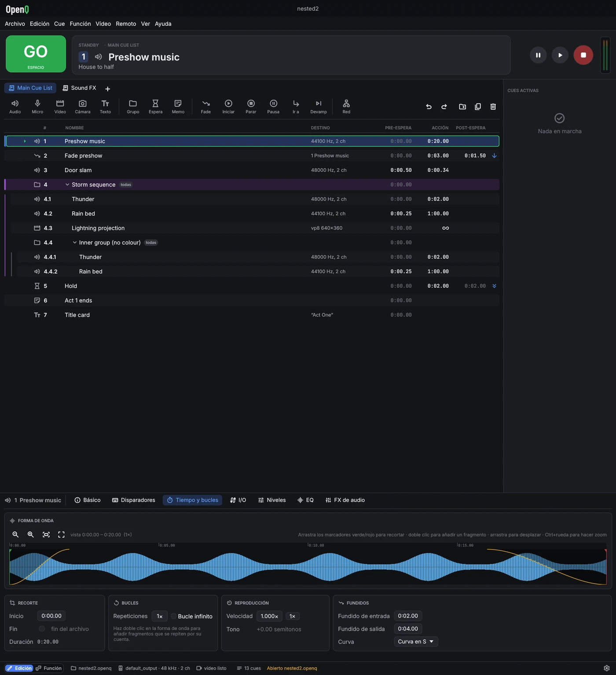This screenshot has width=616, height=675.
Task: Add a Micro cue
Action: click(x=37, y=106)
